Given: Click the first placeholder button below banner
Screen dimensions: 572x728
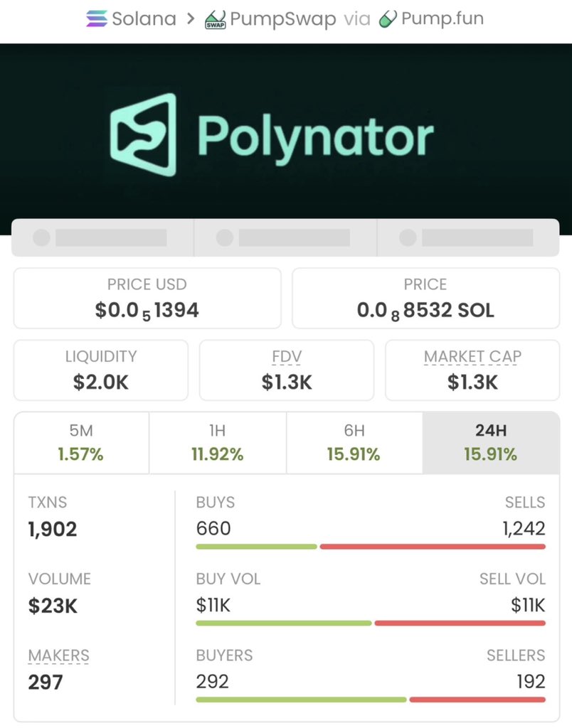Looking at the screenshot, I should 102,237.
